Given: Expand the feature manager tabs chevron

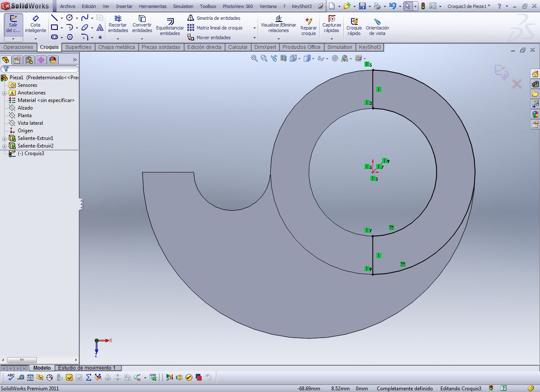Looking at the screenshot, I should (x=75, y=60).
